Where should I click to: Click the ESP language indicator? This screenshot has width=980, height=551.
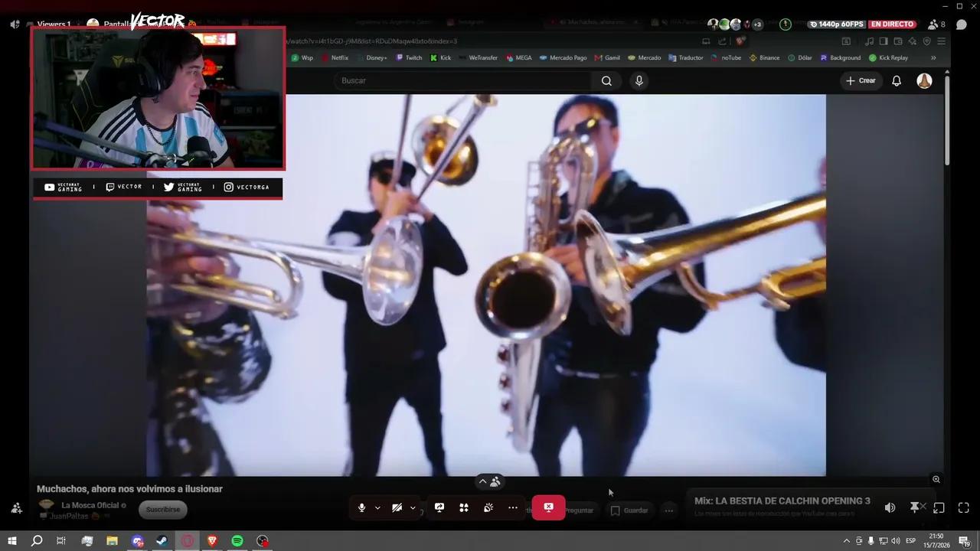click(x=911, y=541)
